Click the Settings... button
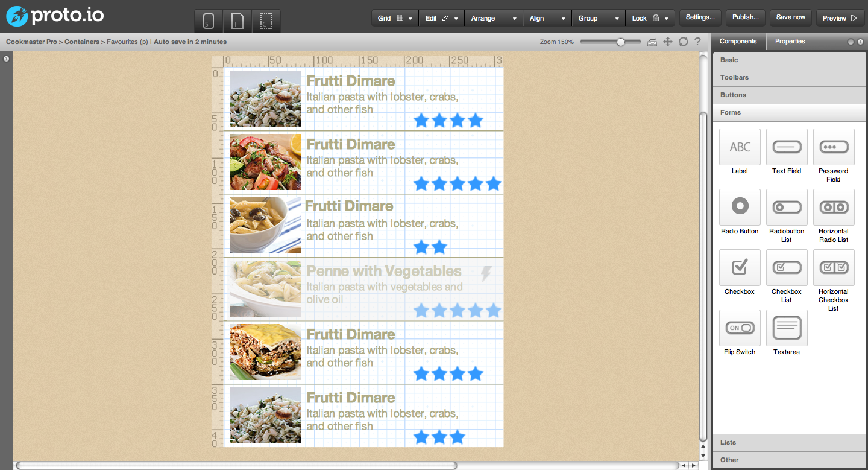868x470 pixels. 700,17
